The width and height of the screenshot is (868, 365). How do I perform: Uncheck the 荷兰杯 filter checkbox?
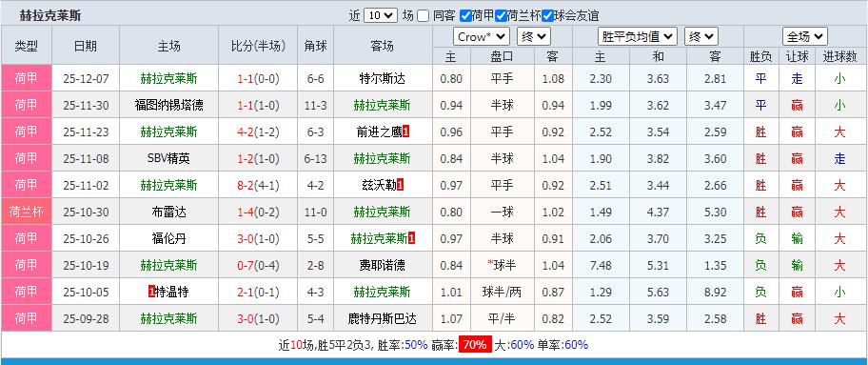(501, 15)
